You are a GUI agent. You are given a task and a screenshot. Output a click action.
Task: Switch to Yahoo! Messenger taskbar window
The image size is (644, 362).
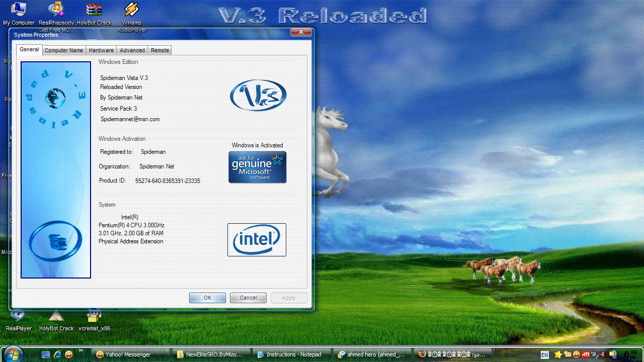click(131, 354)
